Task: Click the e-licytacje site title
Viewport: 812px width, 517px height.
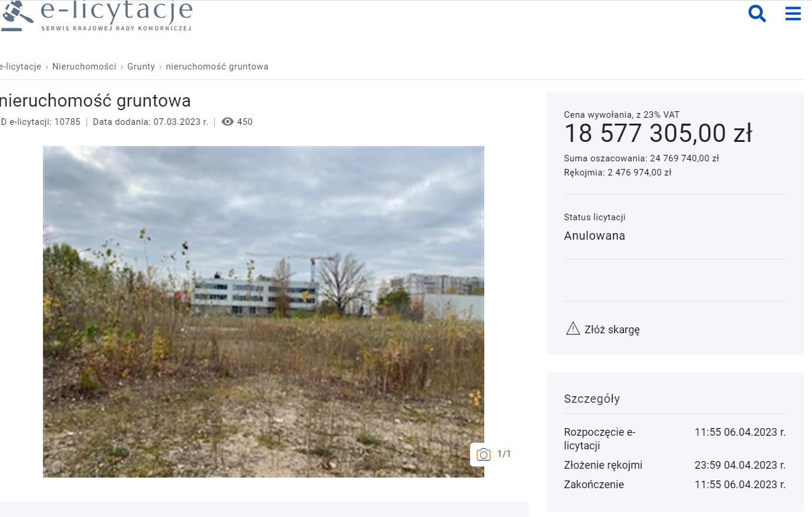Action: point(117,11)
